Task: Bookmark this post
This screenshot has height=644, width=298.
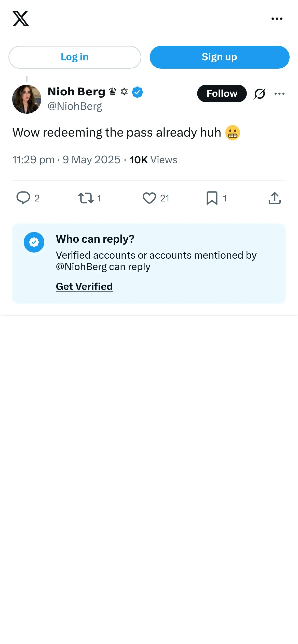Action: point(212,198)
